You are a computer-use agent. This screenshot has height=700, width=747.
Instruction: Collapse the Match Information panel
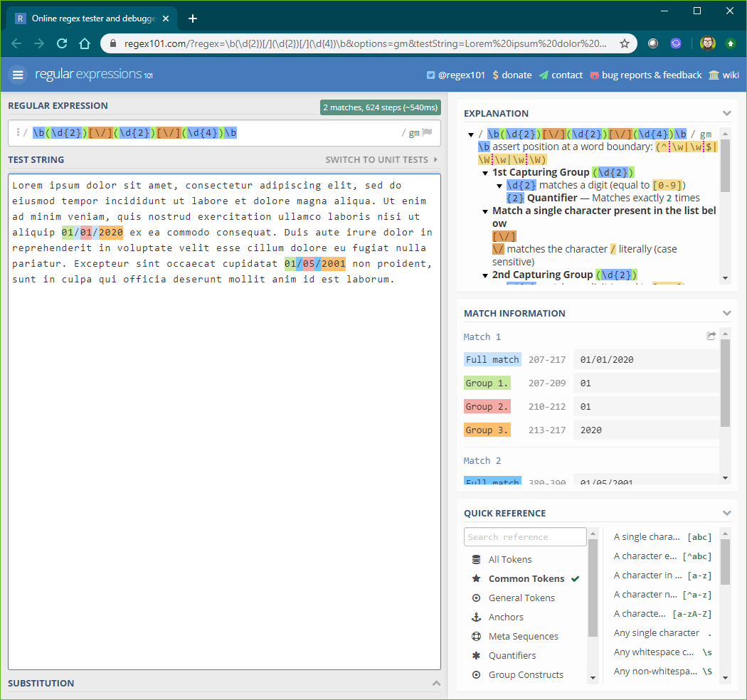pyautogui.click(x=726, y=313)
